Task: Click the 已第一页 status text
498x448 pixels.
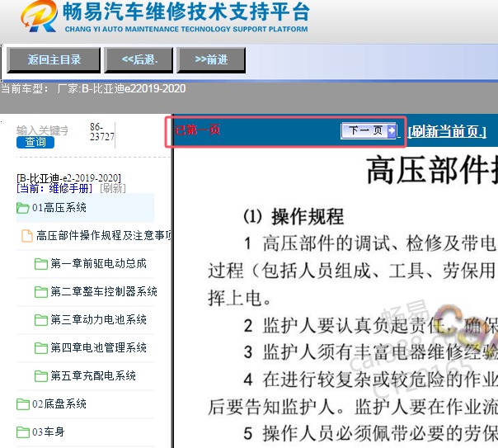Action: (x=197, y=130)
